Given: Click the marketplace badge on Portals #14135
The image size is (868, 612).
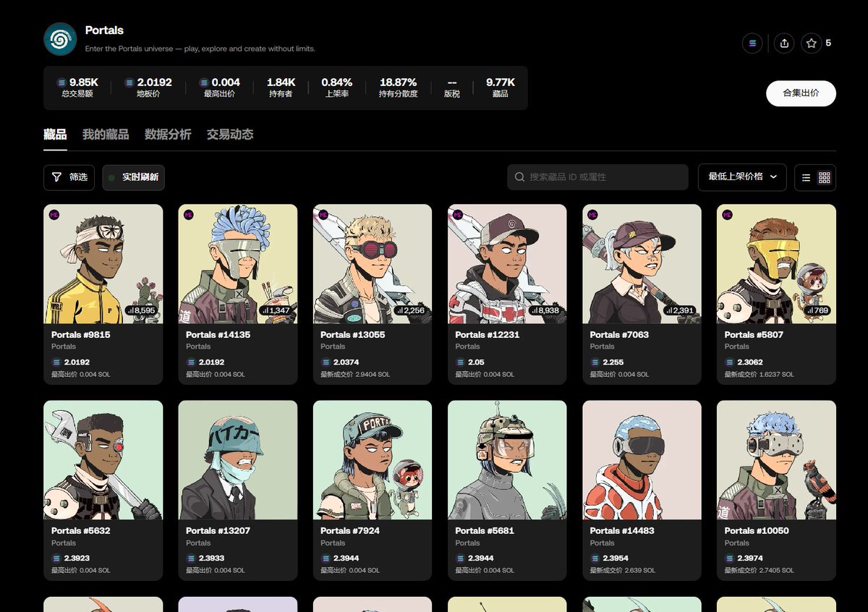Looking at the screenshot, I should coord(188,215).
